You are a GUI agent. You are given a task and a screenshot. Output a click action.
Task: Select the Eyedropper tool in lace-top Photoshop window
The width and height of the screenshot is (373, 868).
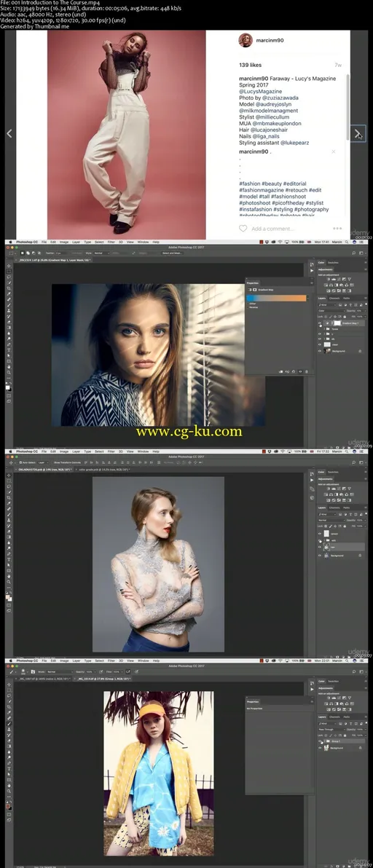click(9, 503)
